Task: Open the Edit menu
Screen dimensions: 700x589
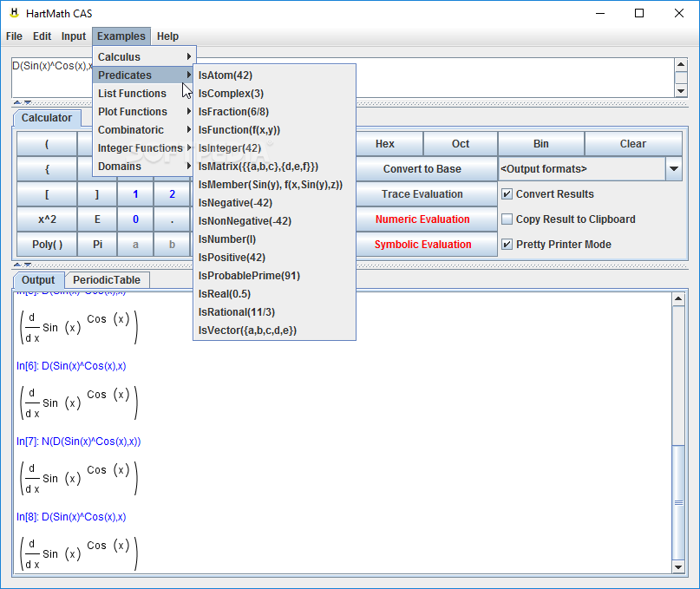Action: pos(42,36)
